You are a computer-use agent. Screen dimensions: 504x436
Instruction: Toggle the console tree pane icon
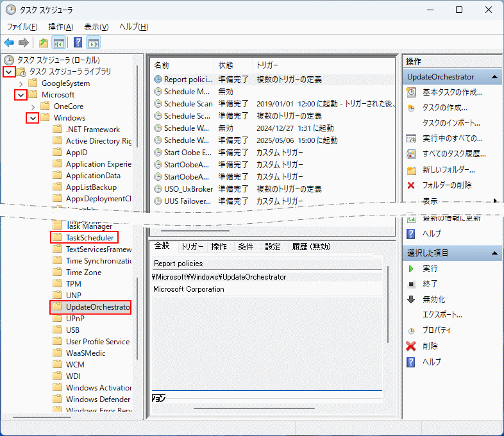(59, 42)
